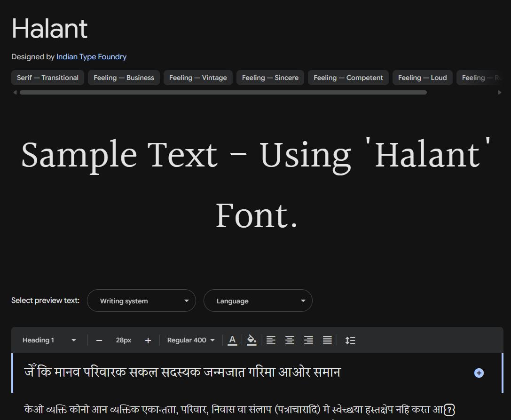Align preview text right
This screenshot has height=420, width=511.
(308, 340)
